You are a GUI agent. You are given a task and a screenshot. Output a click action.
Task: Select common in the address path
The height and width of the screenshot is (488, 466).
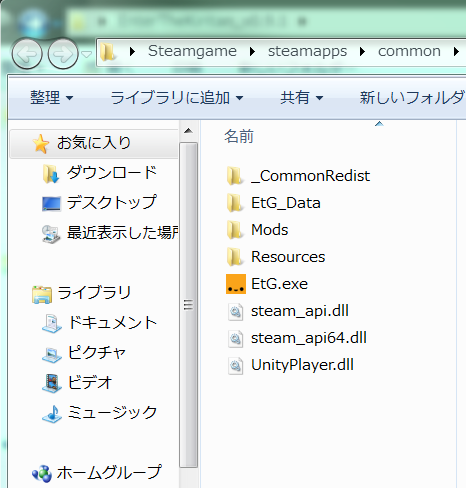coord(409,51)
